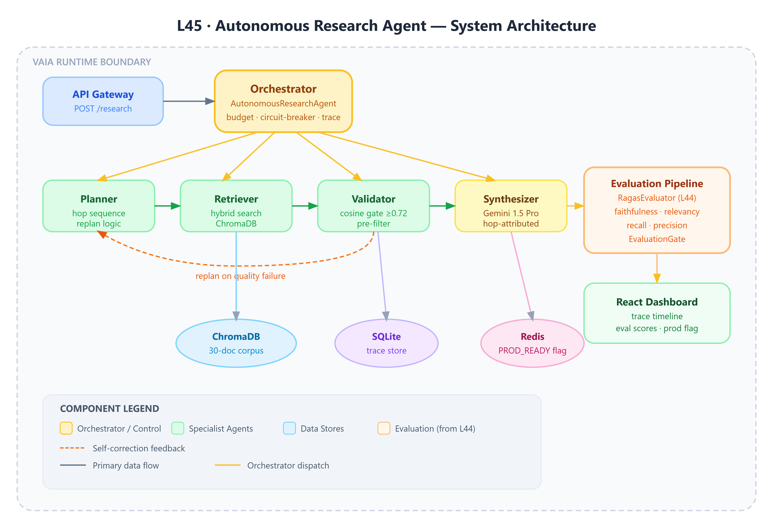Click the VAIA RUNTIME BOUNDARY label
Image resolution: width=773 pixels, height=532 pixels.
click(x=92, y=62)
